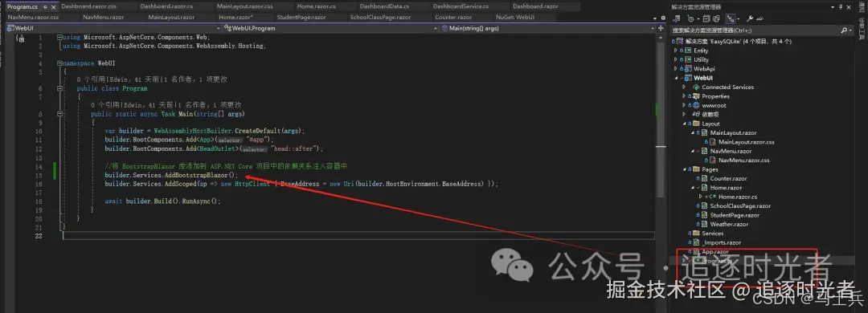
Task: Select the Services folder icon
Action: click(695, 234)
